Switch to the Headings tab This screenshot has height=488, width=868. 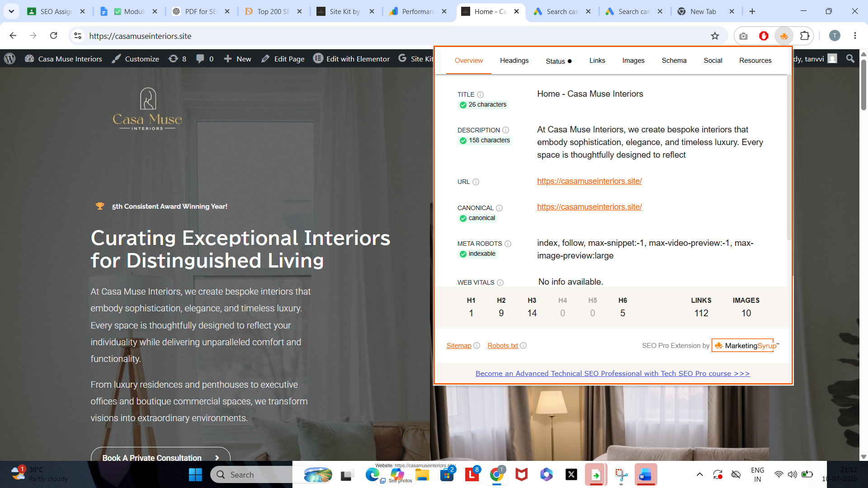pos(514,61)
